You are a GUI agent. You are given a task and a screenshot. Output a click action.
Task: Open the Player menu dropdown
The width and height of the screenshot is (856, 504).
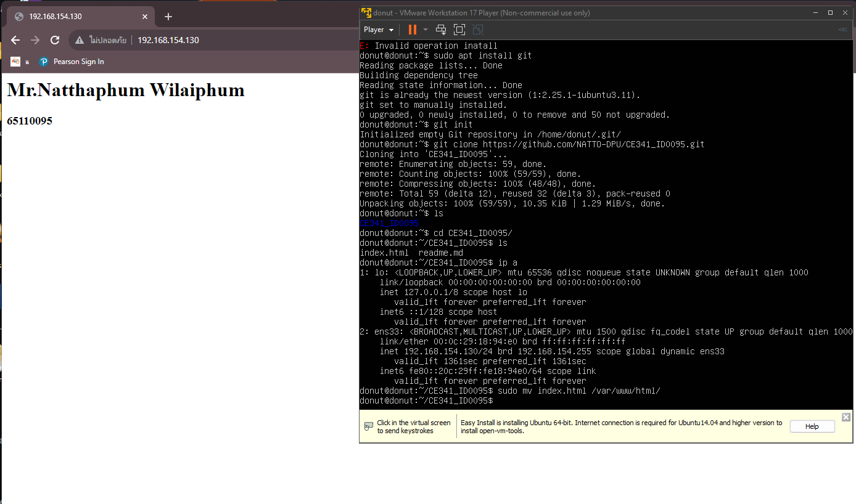pyautogui.click(x=378, y=29)
